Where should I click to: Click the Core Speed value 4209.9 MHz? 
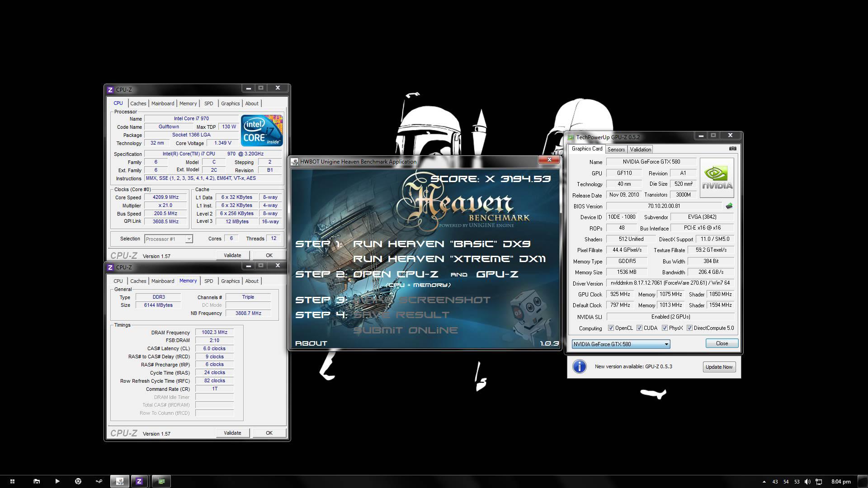pyautogui.click(x=165, y=197)
